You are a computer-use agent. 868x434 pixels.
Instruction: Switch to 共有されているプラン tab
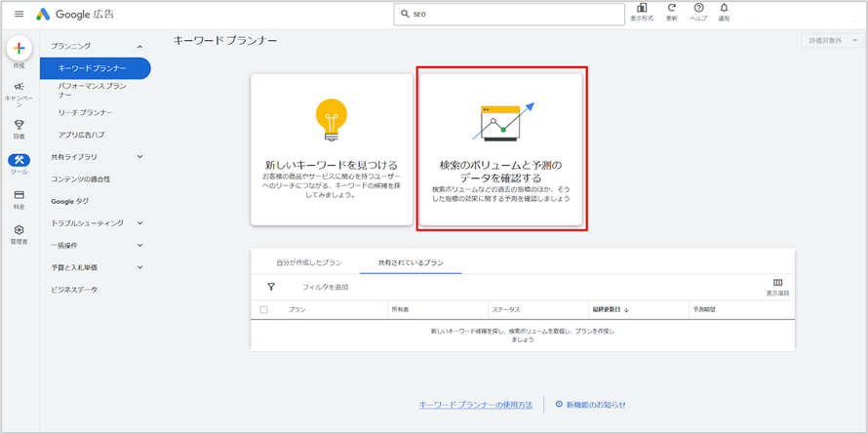coord(411,262)
